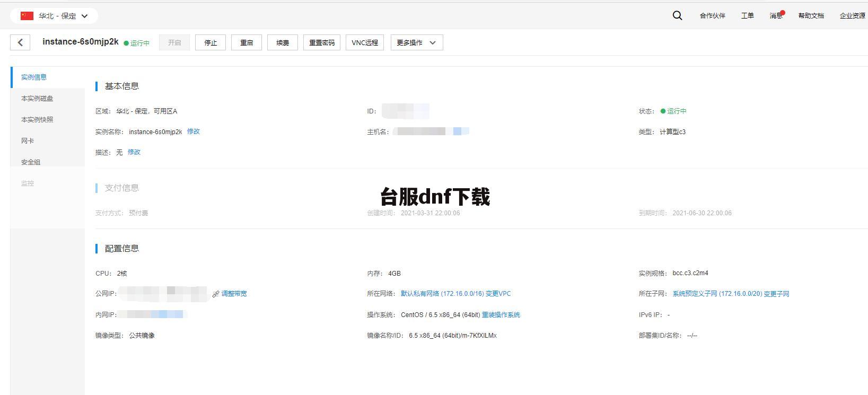Click the 运行中 status beside 状态
The width and height of the screenshot is (868, 395).
(673, 111)
